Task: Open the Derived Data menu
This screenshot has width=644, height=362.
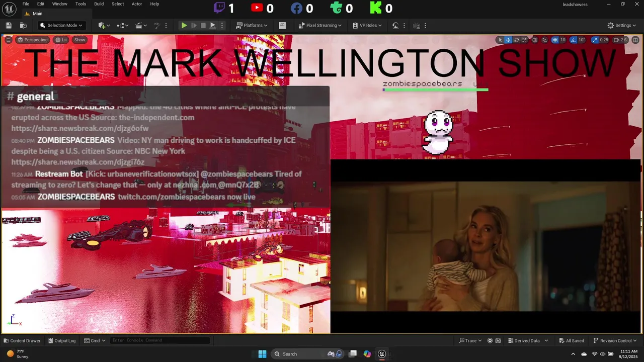Action: (528, 340)
